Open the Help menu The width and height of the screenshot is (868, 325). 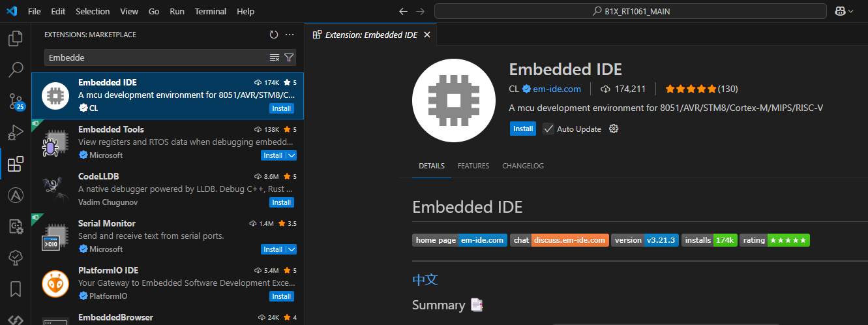[x=246, y=11]
